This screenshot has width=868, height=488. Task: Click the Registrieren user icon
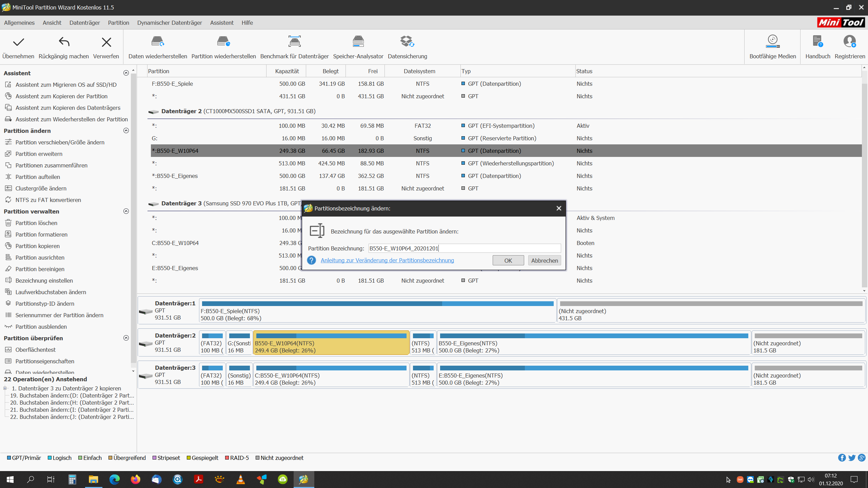tap(849, 42)
